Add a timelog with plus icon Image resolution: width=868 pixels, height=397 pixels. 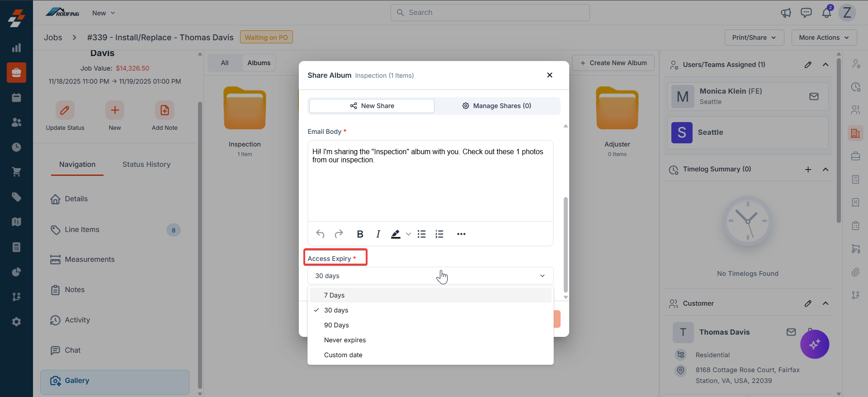pyautogui.click(x=808, y=170)
